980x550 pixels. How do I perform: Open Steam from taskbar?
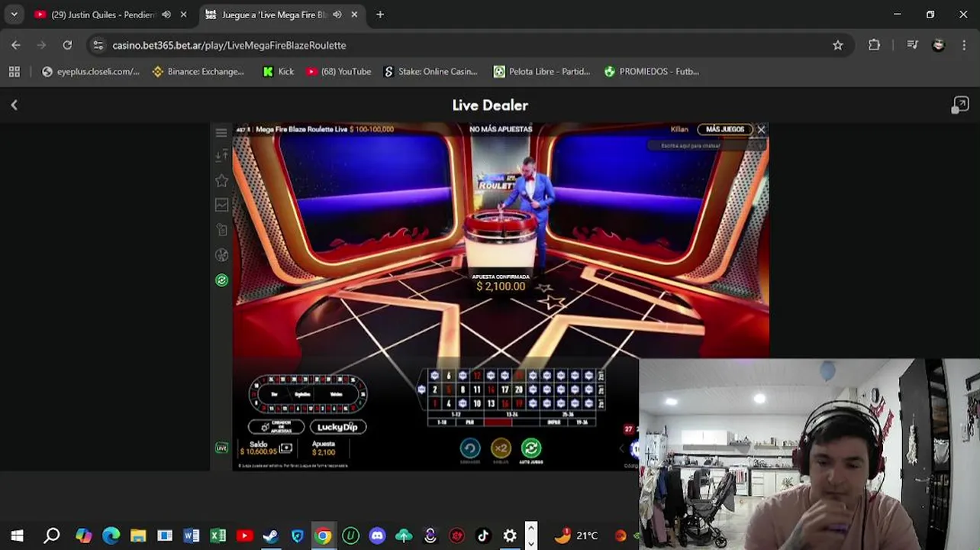[x=270, y=535]
